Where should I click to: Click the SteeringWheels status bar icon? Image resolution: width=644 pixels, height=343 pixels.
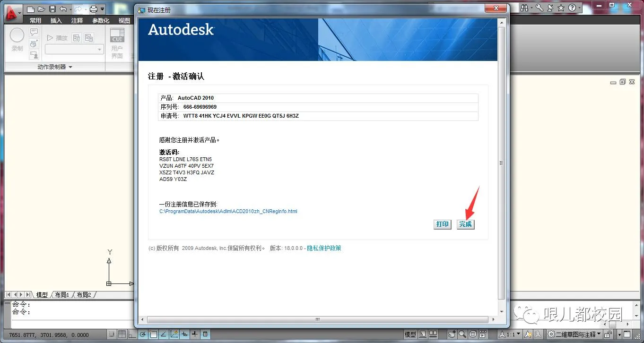(472, 334)
